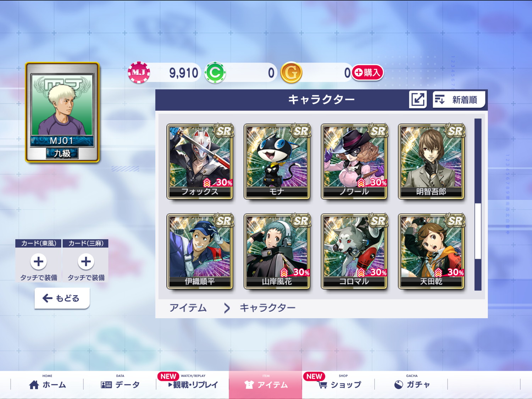Tap the plus icon under カード(東風)

[38, 262]
